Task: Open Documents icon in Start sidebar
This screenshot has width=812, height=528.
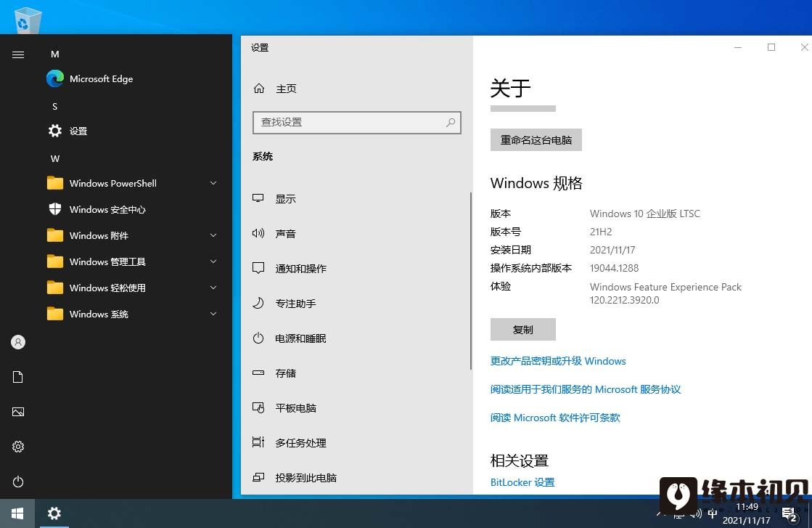Action: pos(18,377)
